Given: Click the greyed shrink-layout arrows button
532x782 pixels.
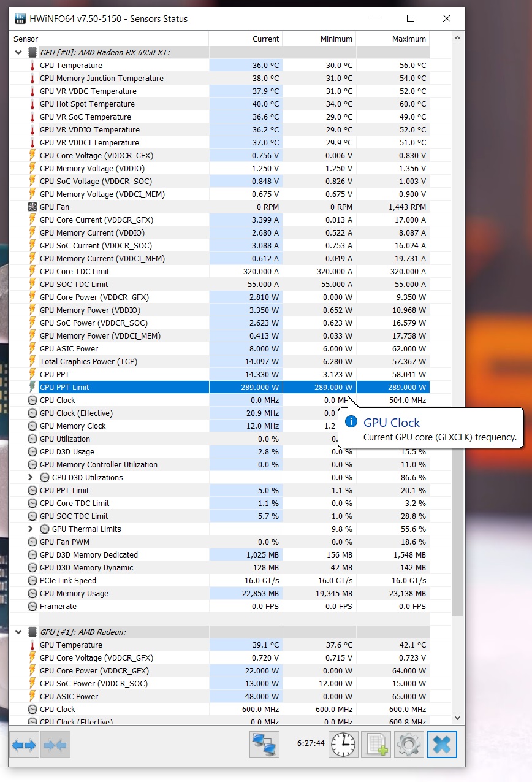Looking at the screenshot, I should click(55, 745).
